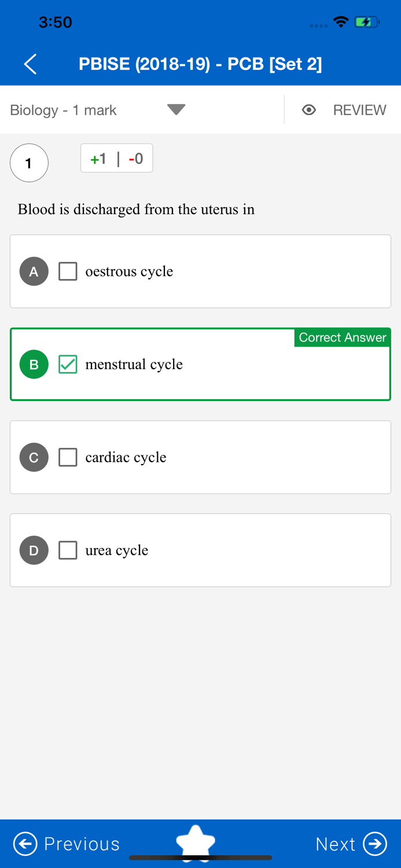Expand the Biology section dropdown arrow
Image resolution: width=401 pixels, height=868 pixels.
(x=176, y=109)
